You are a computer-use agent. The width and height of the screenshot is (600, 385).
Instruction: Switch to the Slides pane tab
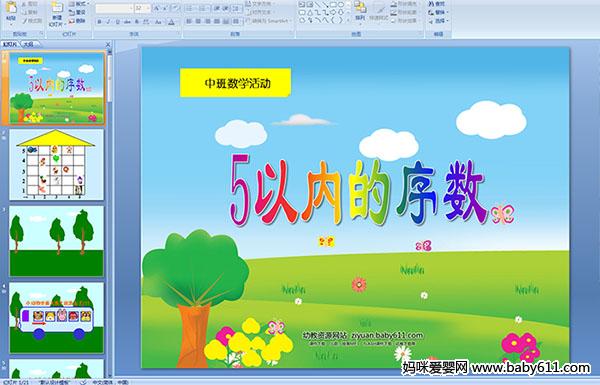[10, 44]
